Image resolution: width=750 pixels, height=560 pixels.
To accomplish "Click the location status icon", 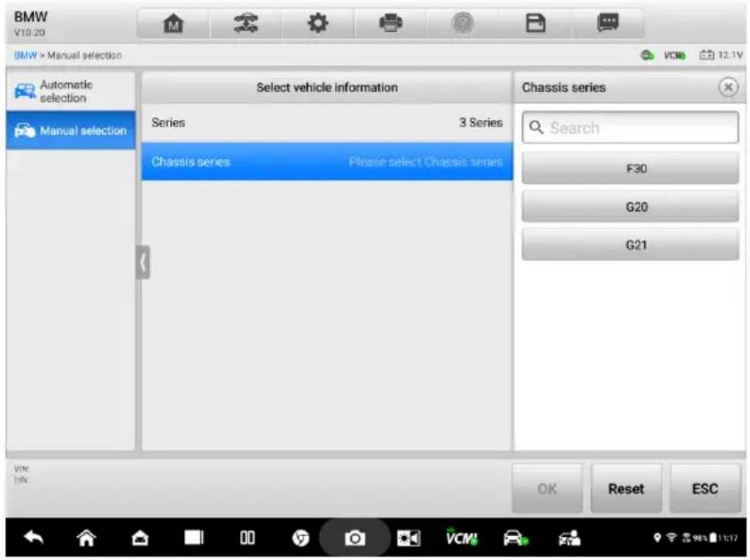I will 657,538.
